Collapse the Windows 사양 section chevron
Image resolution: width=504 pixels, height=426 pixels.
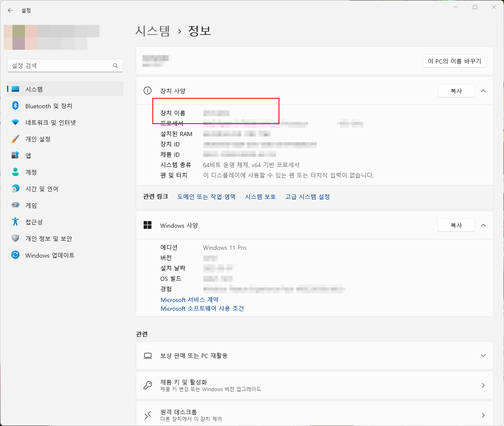pyautogui.click(x=483, y=225)
